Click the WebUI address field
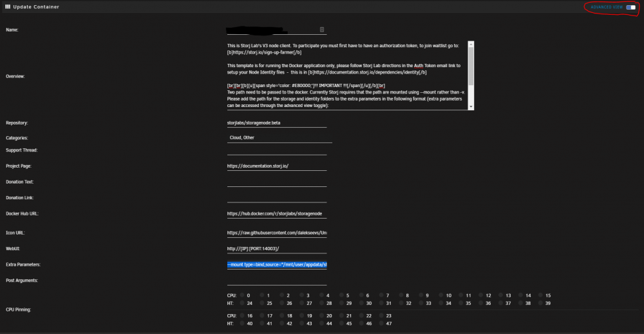 [x=277, y=248]
